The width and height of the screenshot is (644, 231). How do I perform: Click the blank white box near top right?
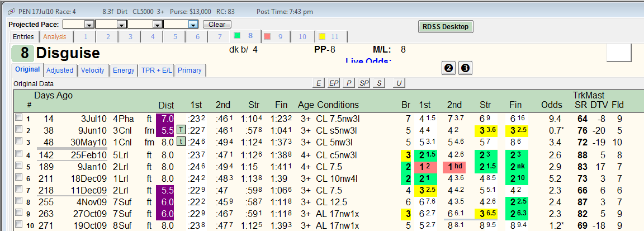[x=619, y=53]
